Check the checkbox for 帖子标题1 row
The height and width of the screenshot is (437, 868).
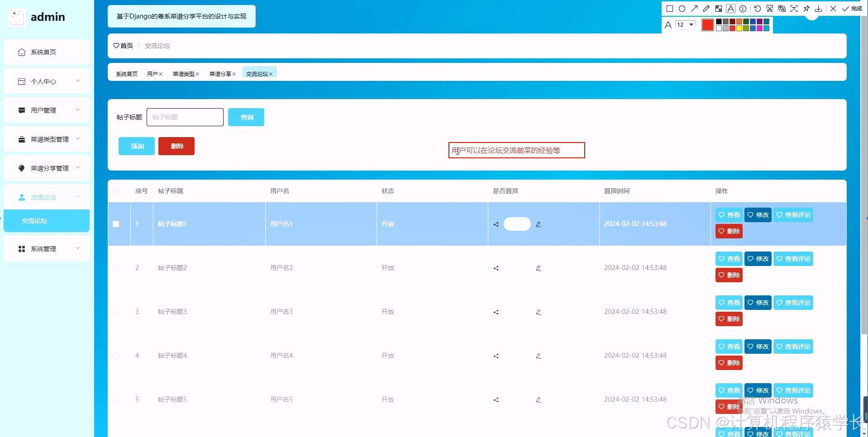(x=116, y=224)
